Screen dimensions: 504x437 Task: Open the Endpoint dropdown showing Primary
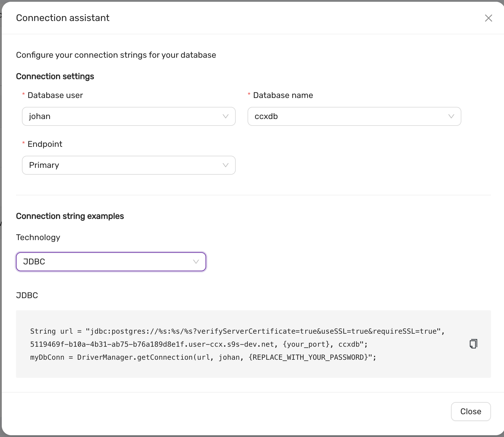point(129,165)
